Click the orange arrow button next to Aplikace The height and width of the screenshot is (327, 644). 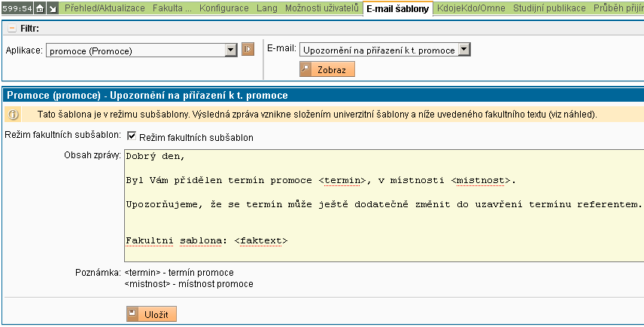pos(248,50)
